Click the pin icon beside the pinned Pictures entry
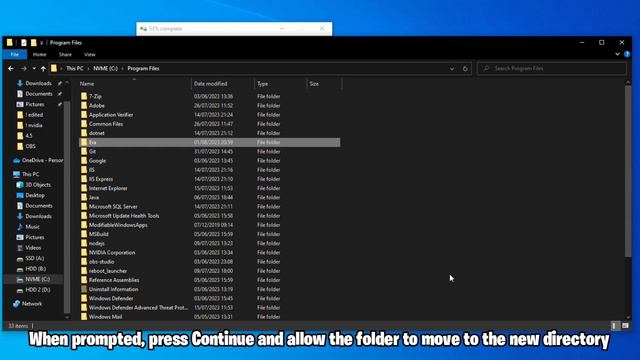 click(x=60, y=104)
